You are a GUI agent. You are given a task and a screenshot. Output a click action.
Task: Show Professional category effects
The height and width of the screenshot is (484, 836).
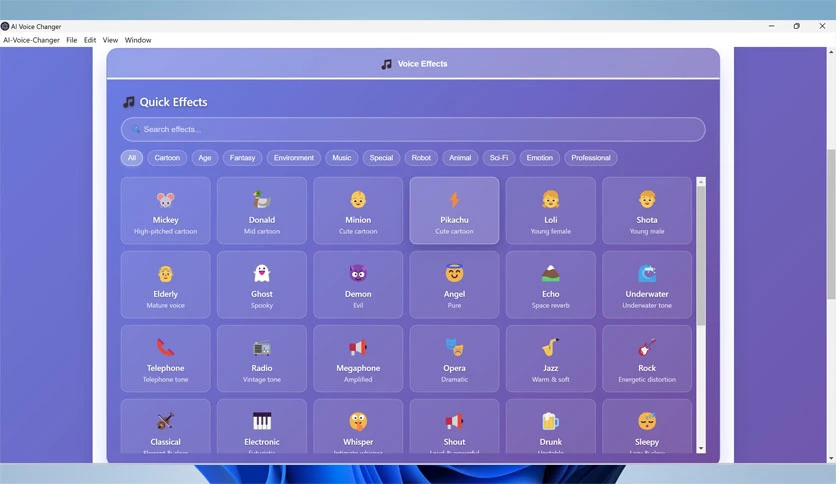[x=591, y=158]
